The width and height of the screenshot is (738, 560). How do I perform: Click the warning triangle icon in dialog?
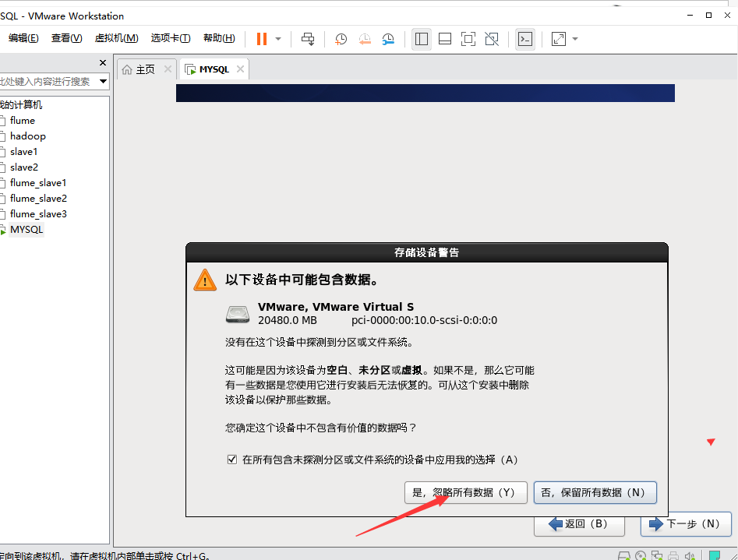[205, 280]
